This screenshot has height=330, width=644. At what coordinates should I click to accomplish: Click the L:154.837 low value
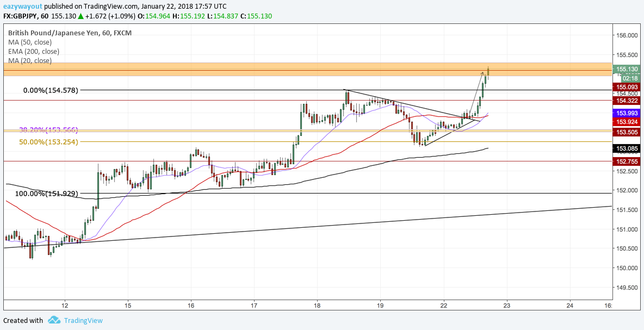click(x=224, y=16)
